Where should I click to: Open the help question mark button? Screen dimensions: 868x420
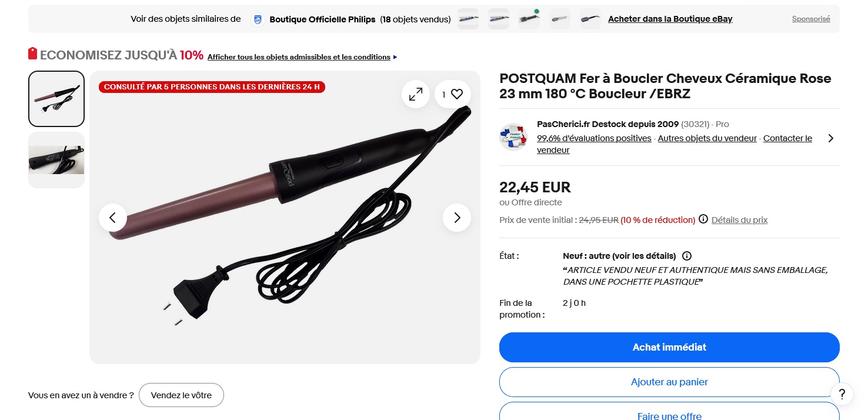pos(842,394)
